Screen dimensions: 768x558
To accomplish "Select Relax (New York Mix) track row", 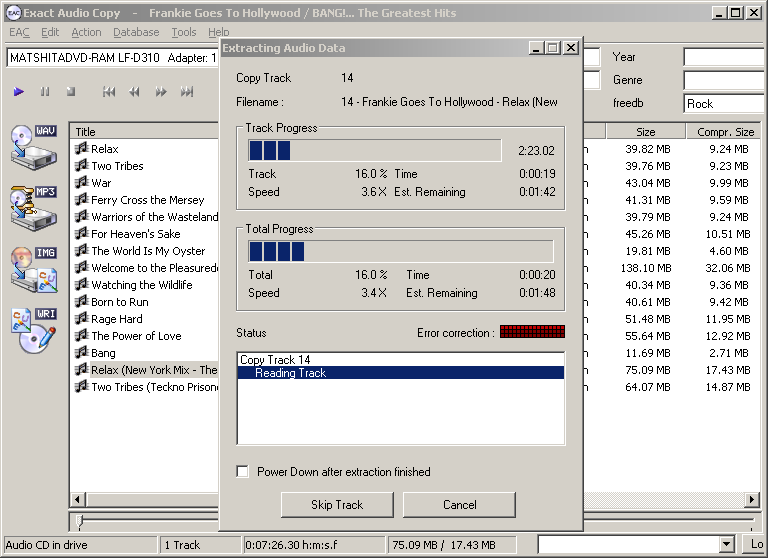I will tap(154, 369).
